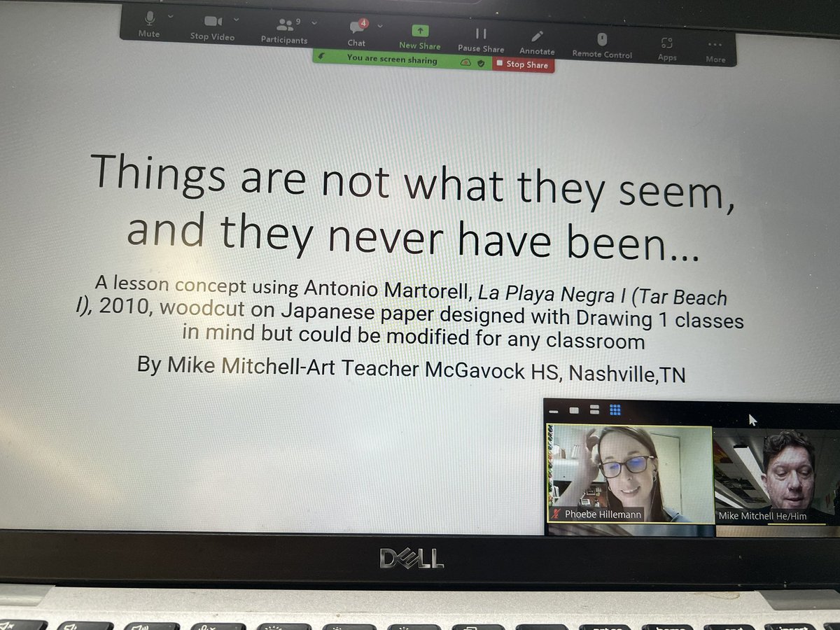The height and width of the screenshot is (630, 840).
Task: Expand chat options arrow beside Chat
Action: click(380, 26)
